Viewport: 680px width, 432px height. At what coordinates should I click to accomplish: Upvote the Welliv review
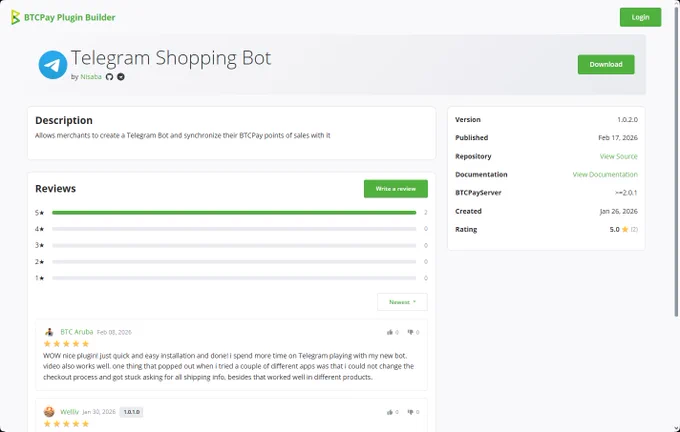(392, 412)
